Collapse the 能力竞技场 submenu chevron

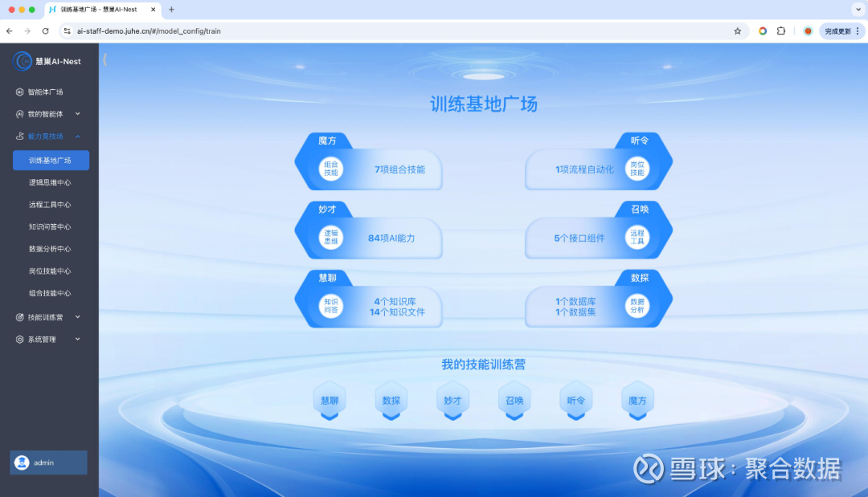[x=77, y=136]
